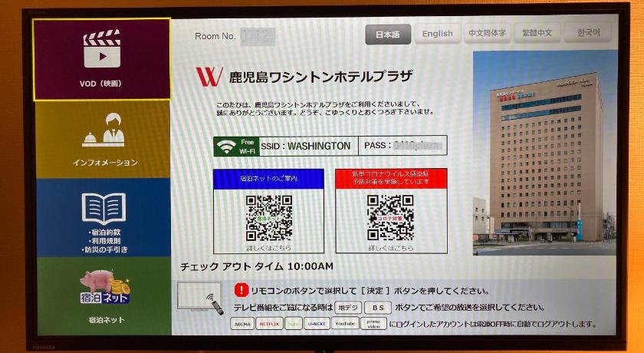This screenshot has height=353, width=644.
Task: Open the 宿泊約款 rules book tile
Action: [x=103, y=217]
